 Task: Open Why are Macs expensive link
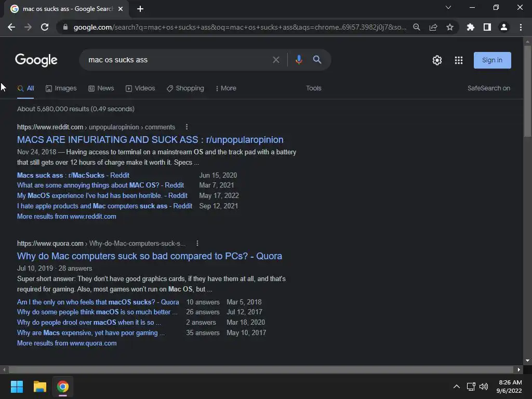[x=90, y=333]
